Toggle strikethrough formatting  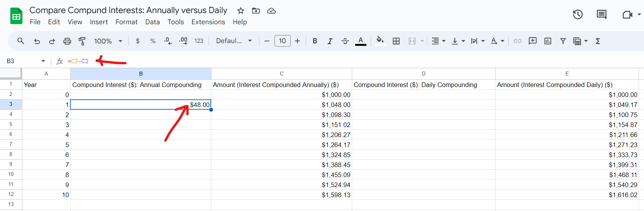(x=345, y=41)
